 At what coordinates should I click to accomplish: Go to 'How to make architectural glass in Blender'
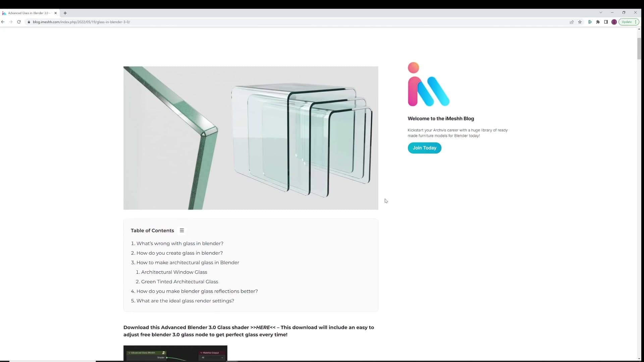pyautogui.click(x=188, y=262)
